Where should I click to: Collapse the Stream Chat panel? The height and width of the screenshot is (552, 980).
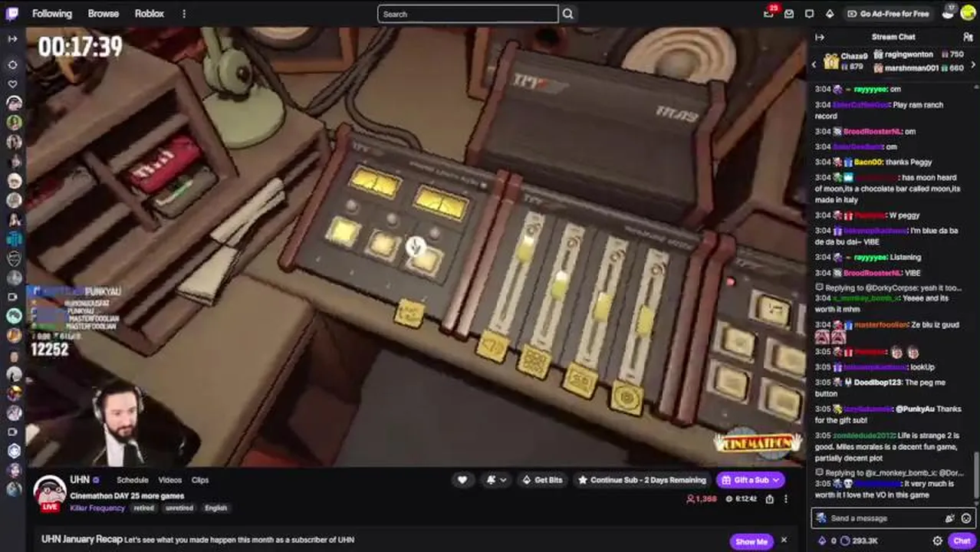(x=820, y=37)
